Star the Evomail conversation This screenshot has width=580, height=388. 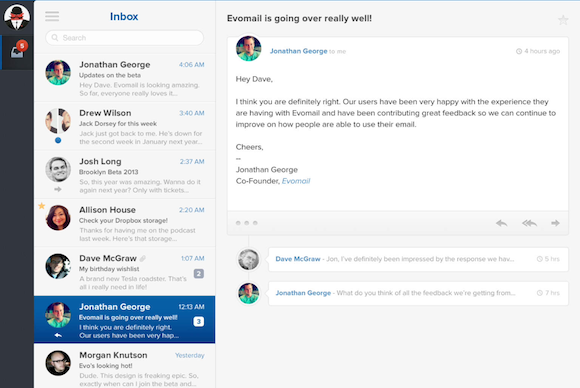(563, 20)
